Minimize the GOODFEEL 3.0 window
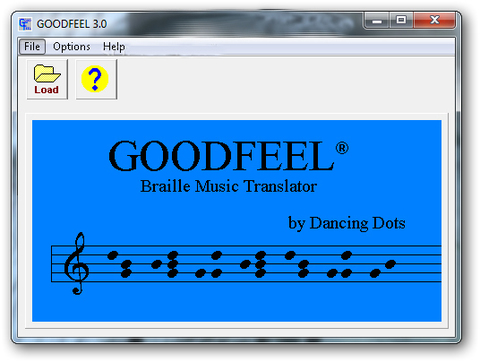 point(377,21)
